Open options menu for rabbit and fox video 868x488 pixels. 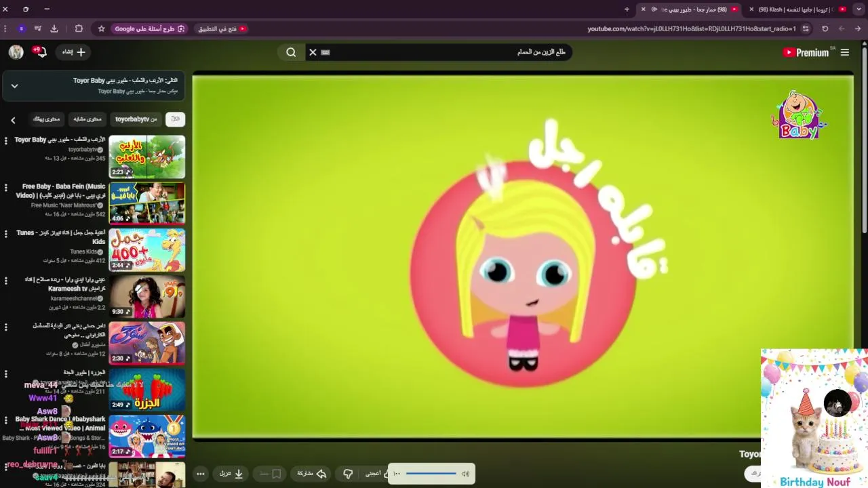[6, 141]
